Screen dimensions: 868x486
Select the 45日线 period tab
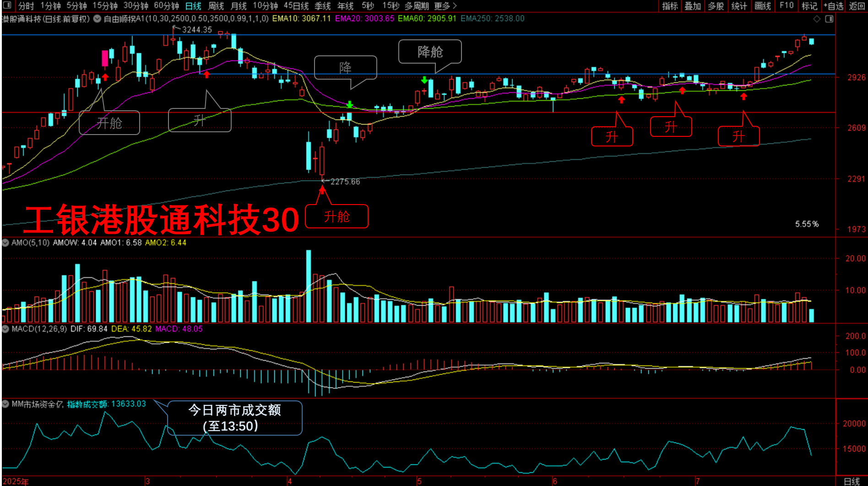tap(296, 6)
